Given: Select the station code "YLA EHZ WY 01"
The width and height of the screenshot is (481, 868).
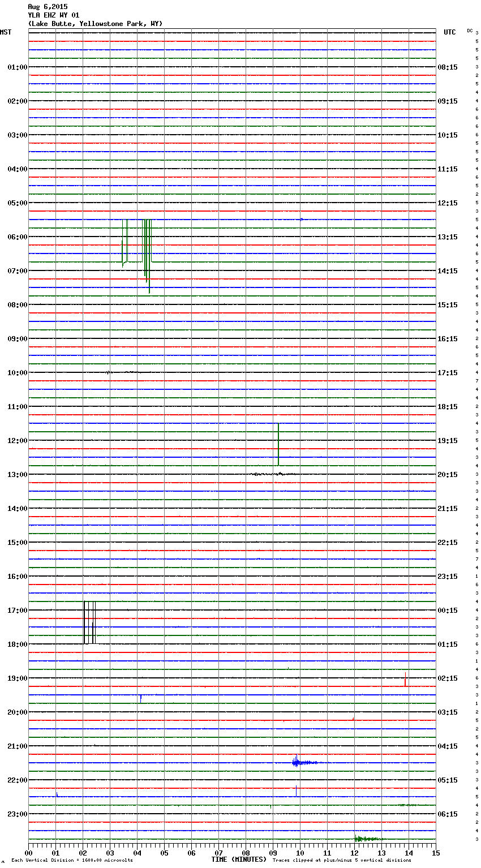Looking at the screenshot, I should (53, 15).
